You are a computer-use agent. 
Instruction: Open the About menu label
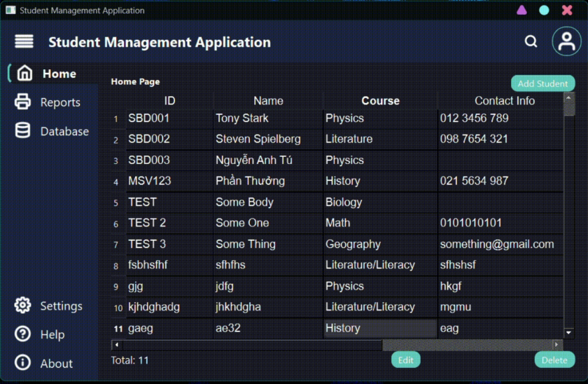pos(57,364)
